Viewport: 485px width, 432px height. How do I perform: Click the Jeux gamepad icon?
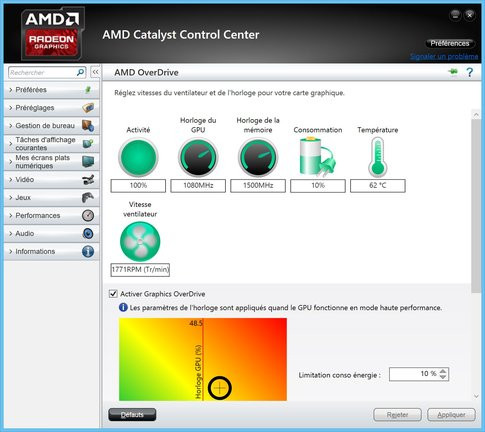coord(88,198)
